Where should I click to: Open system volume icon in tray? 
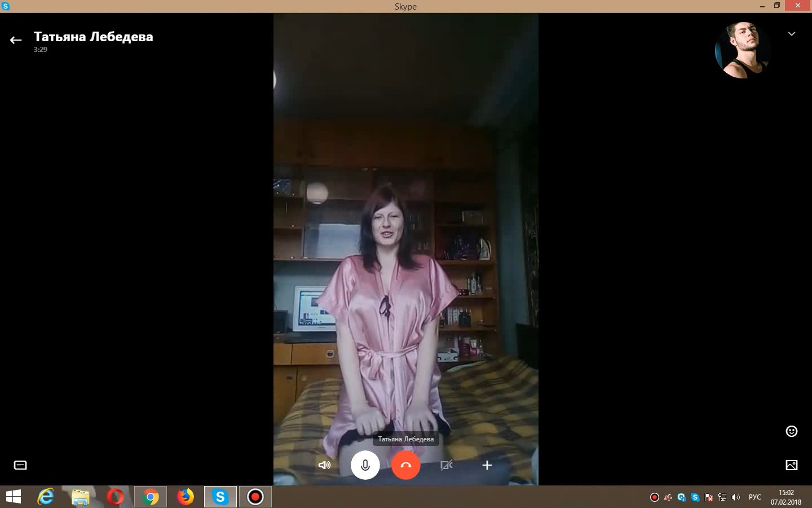tap(736, 497)
